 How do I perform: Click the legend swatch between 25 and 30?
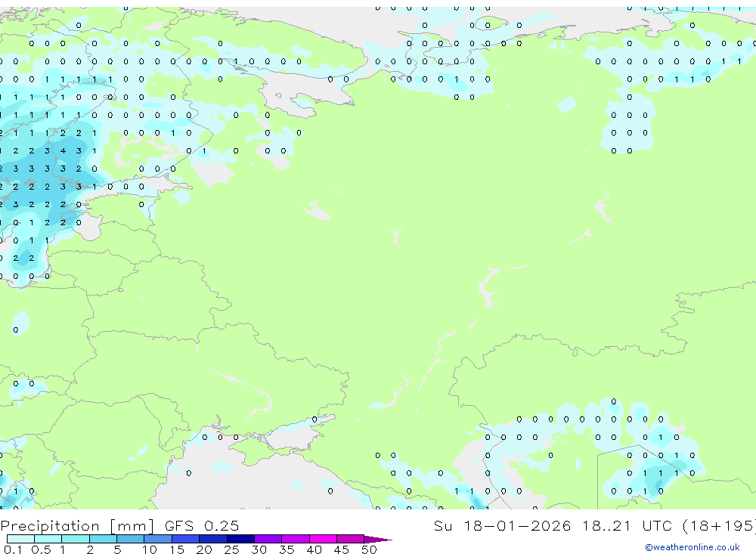coord(240,539)
